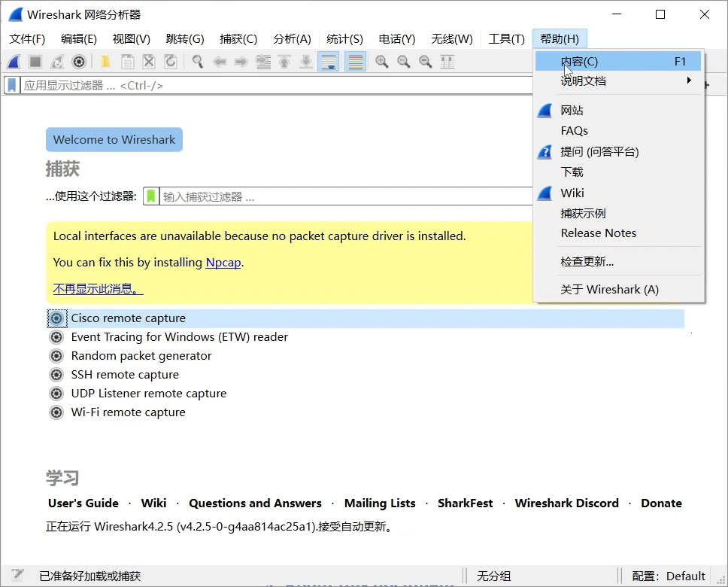
Task: Click the find packet magnifier icon
Action: (x=198, y=62)
